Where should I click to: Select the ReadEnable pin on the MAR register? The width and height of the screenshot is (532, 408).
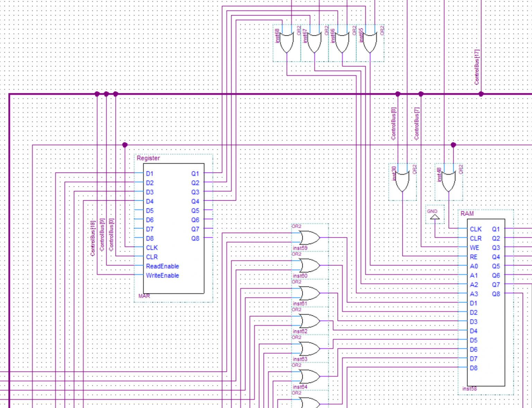[162, 266]
